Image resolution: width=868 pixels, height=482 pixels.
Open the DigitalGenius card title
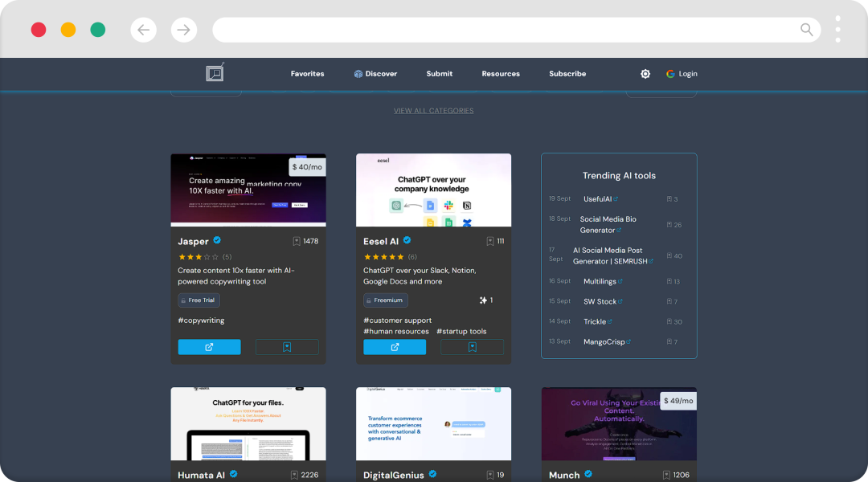coord(394,475)
